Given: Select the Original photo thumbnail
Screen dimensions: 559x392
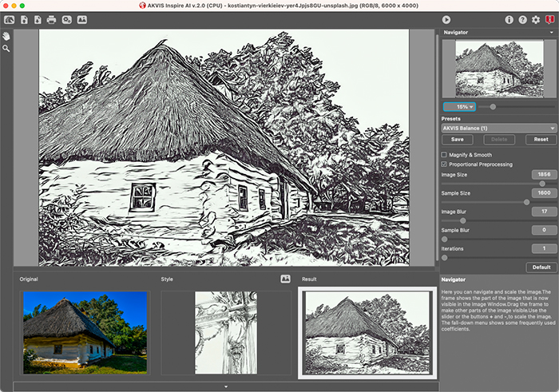Looking at the screenshot, I should [x=85, y=332].
